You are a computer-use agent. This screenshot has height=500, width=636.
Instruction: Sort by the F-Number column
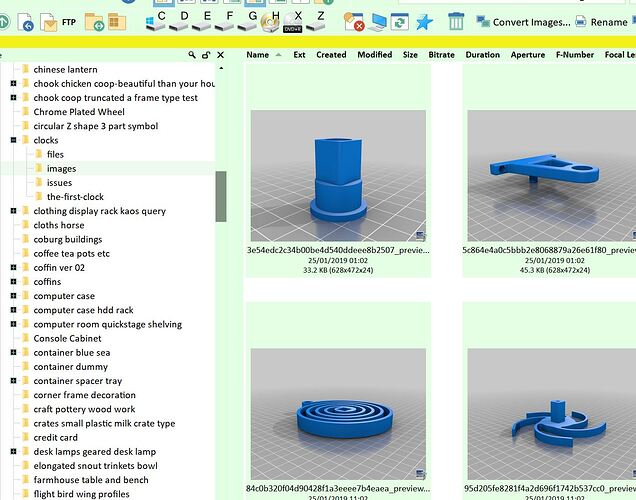tap(575, 55)
